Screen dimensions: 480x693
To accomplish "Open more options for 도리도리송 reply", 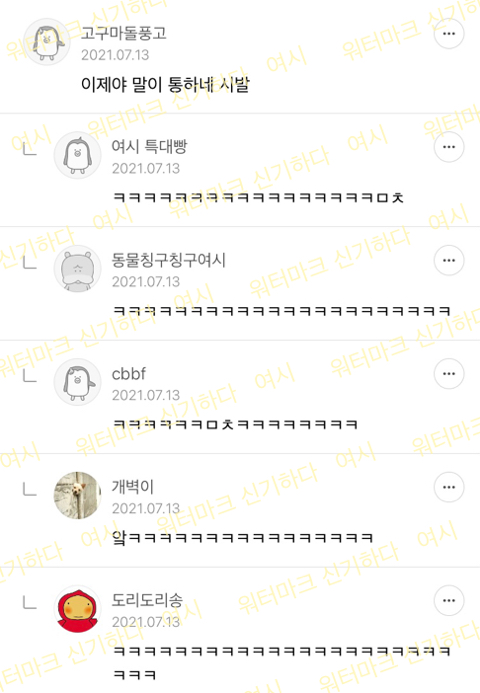I will tap(449, 600).
